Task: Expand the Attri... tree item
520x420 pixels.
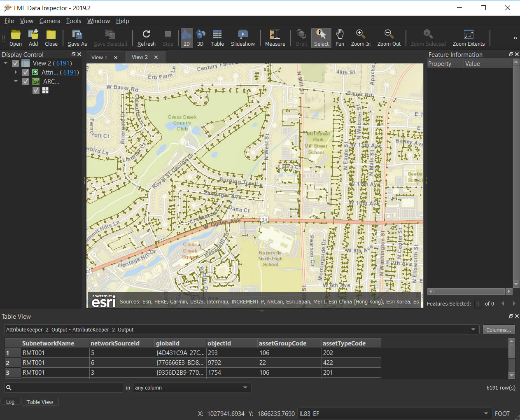Action: click(x=16, y=72)
